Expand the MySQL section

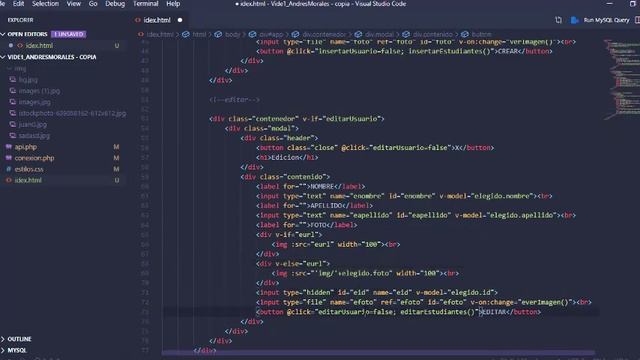click(16, 350)
